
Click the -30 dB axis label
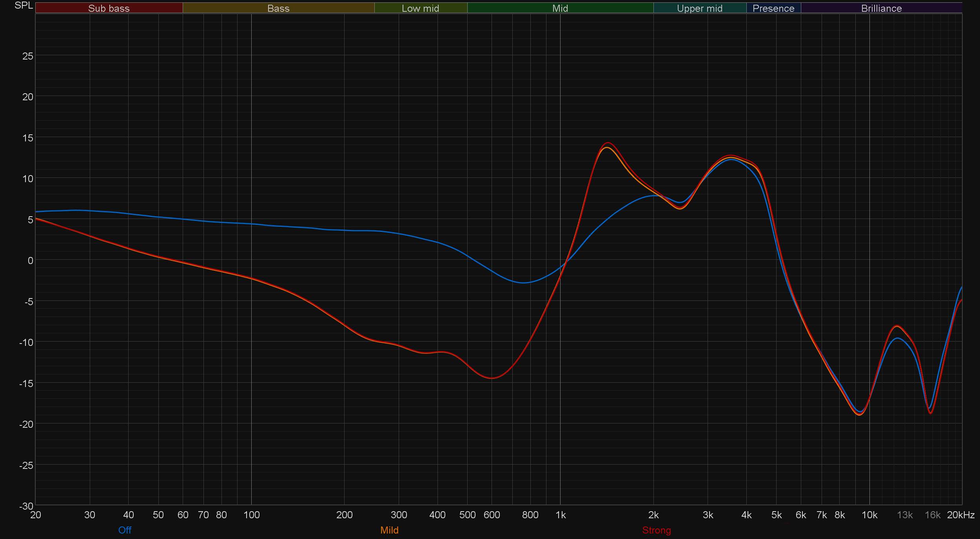tap(26, 506)
